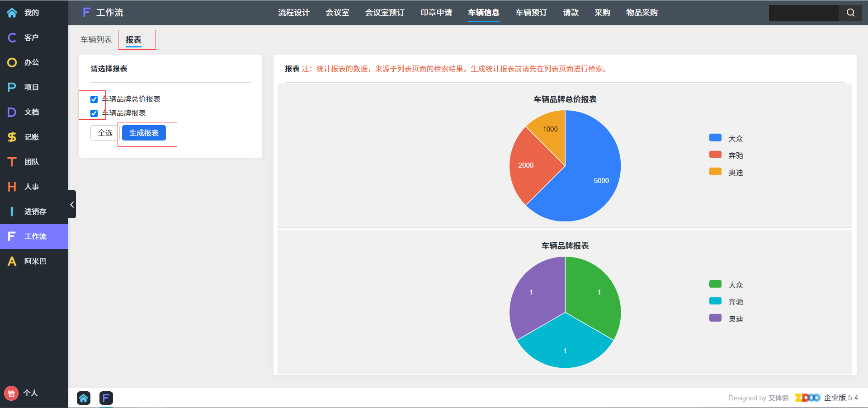Click the 个人 user avatar icon
This screenshot has height=408, width=868.
pyautogui.click(x=11, y=393)
